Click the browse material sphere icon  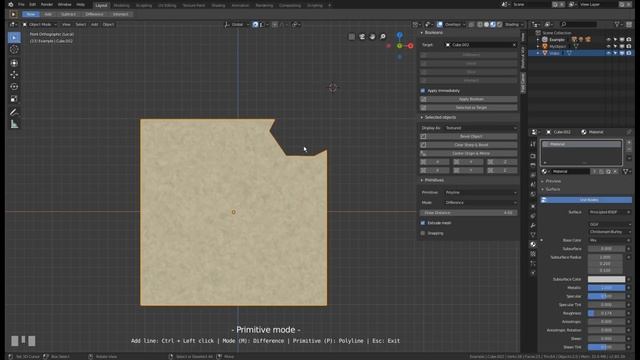[544, 171]
